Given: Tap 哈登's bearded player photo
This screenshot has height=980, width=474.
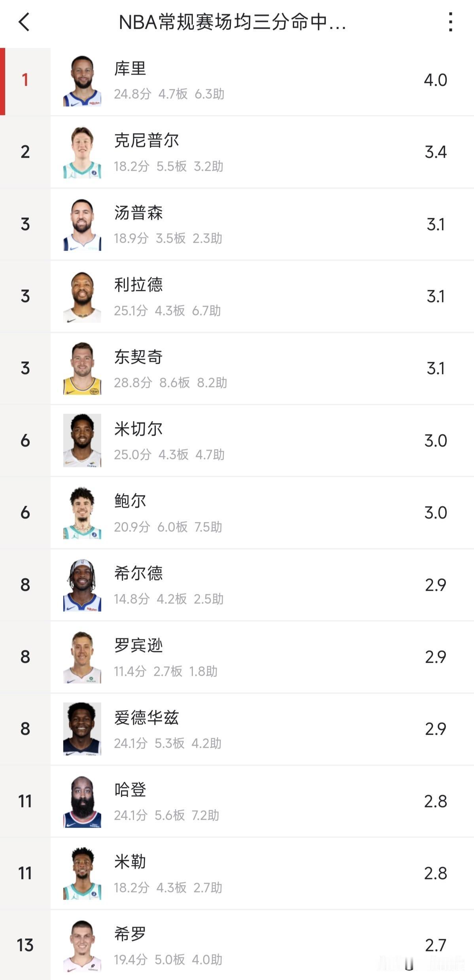Looking at the screenshot, I should pos(82,802).
